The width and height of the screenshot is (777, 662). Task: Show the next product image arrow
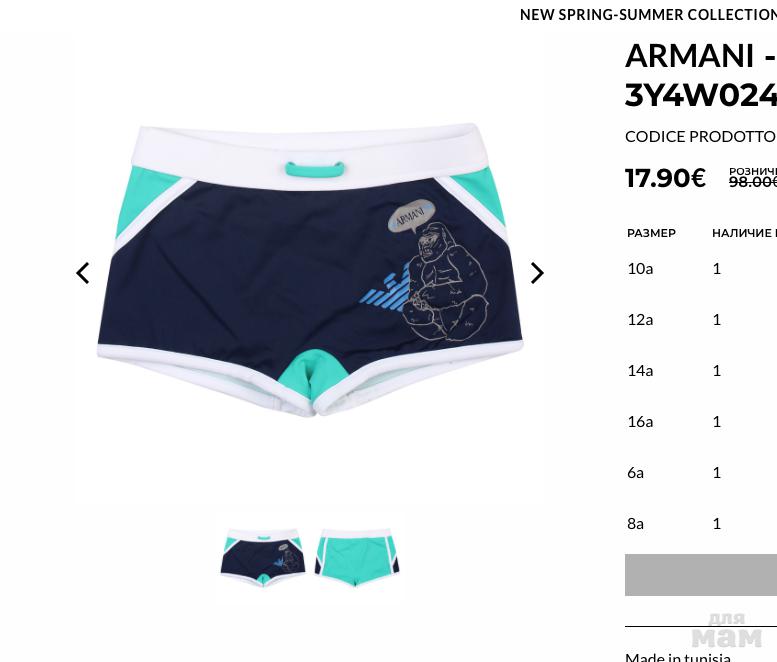coord(537,273)
